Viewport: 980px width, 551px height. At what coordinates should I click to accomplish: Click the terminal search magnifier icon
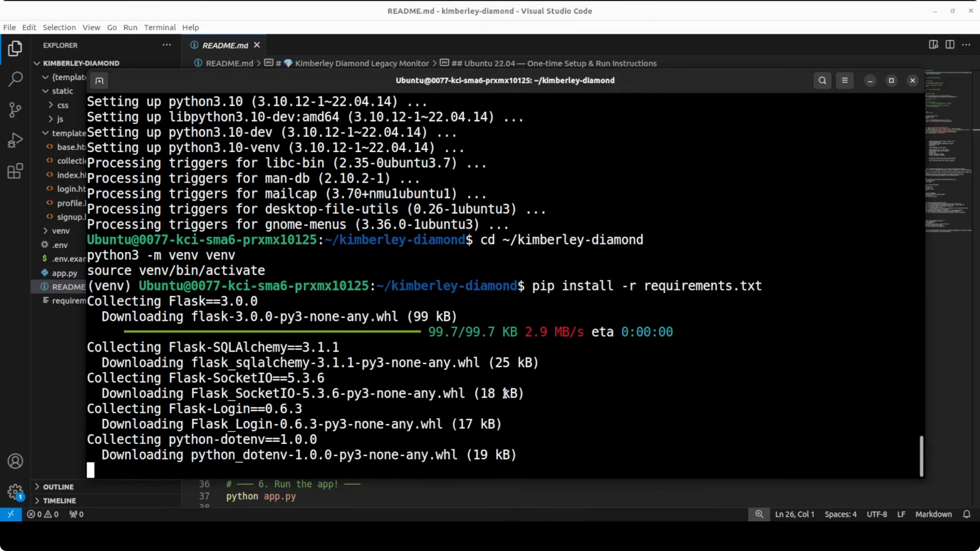coord(822,81)
